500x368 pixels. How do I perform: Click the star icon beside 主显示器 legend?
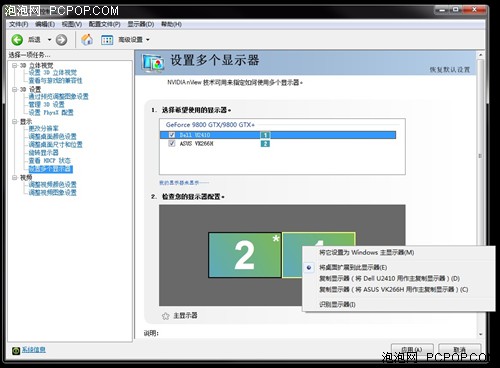click(x=166, y=316)
